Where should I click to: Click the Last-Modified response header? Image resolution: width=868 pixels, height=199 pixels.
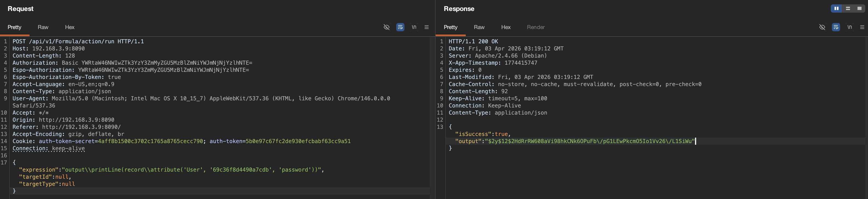coord(521,77)
